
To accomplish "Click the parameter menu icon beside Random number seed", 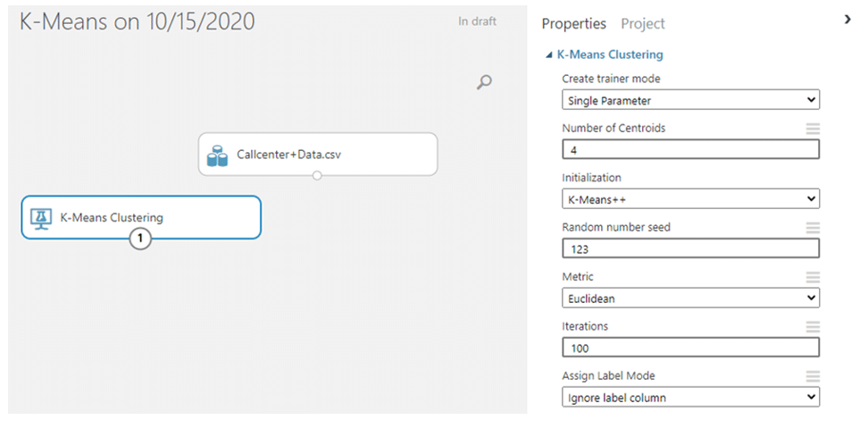I will point(813,228).
